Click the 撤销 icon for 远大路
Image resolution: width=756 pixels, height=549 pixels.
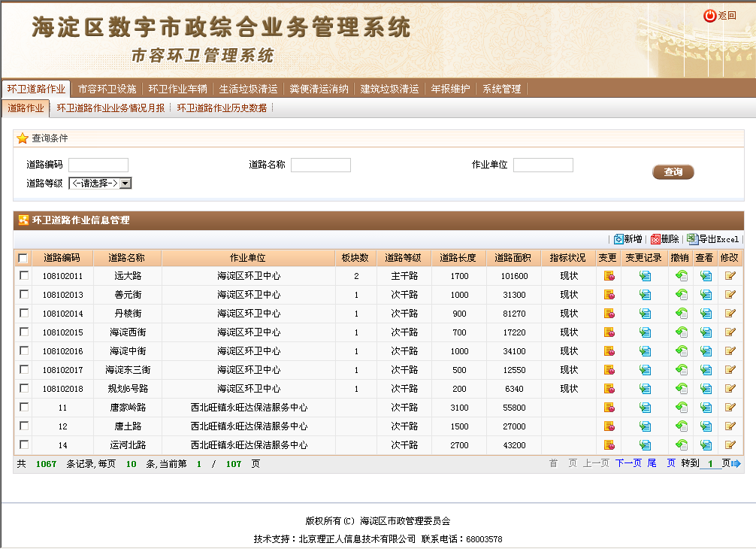tap(682, 276)
